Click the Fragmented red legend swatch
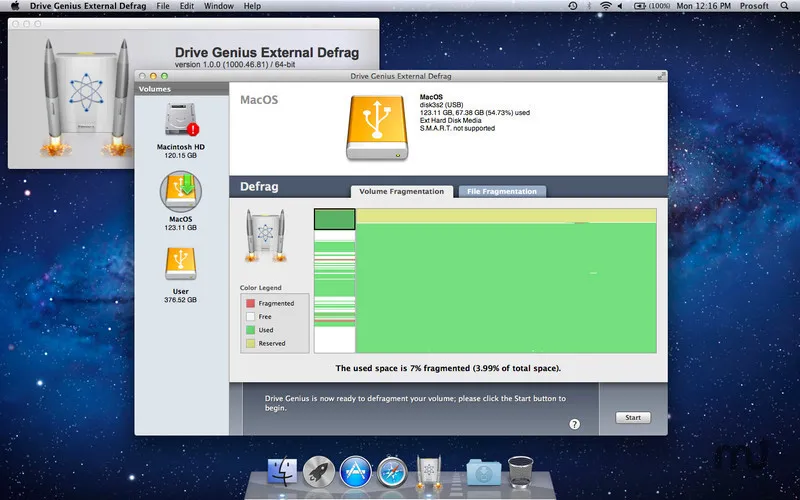 (250, 303)
